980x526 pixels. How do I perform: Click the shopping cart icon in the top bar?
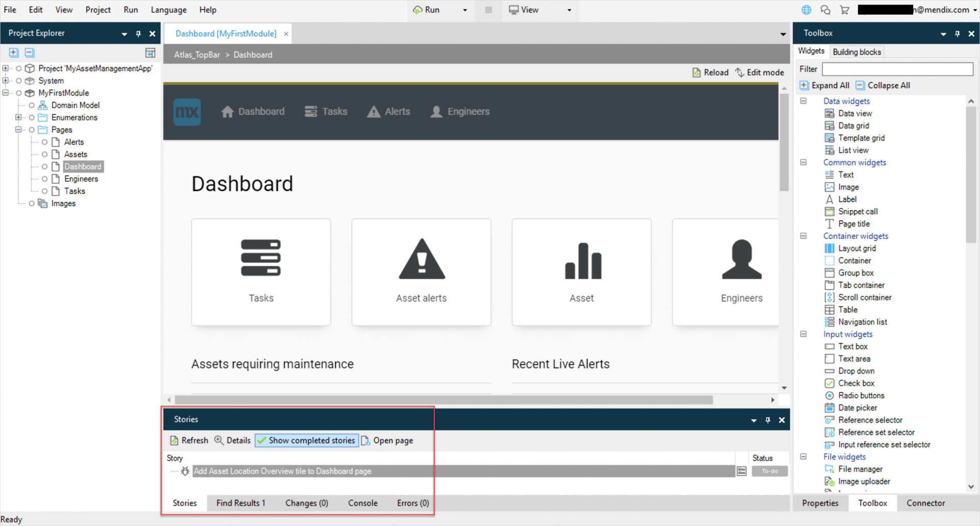click(x=845, y=10)
